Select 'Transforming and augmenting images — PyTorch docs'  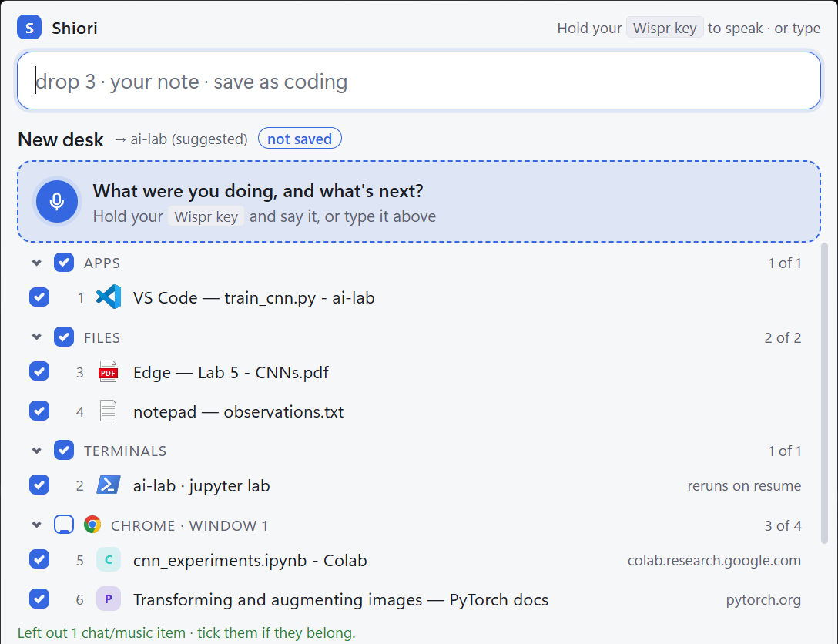341,599
